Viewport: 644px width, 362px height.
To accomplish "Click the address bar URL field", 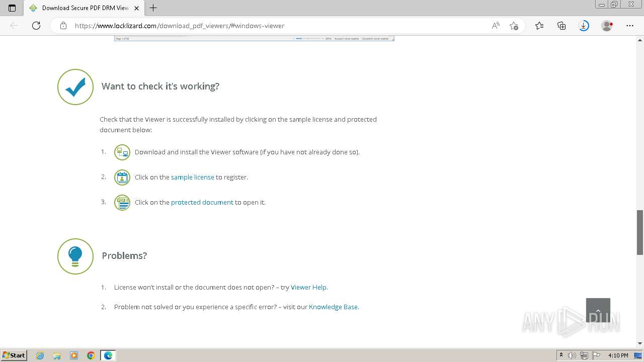I will [280, 26].
